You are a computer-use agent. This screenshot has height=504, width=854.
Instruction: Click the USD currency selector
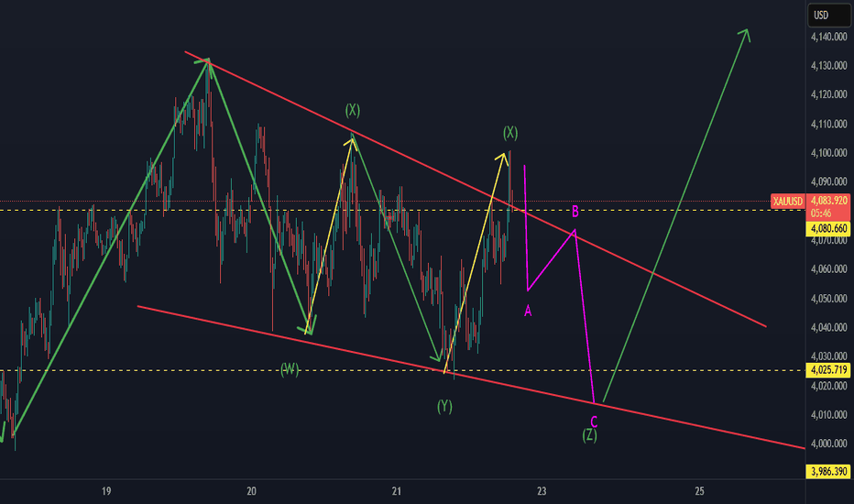tap(829, 16)
